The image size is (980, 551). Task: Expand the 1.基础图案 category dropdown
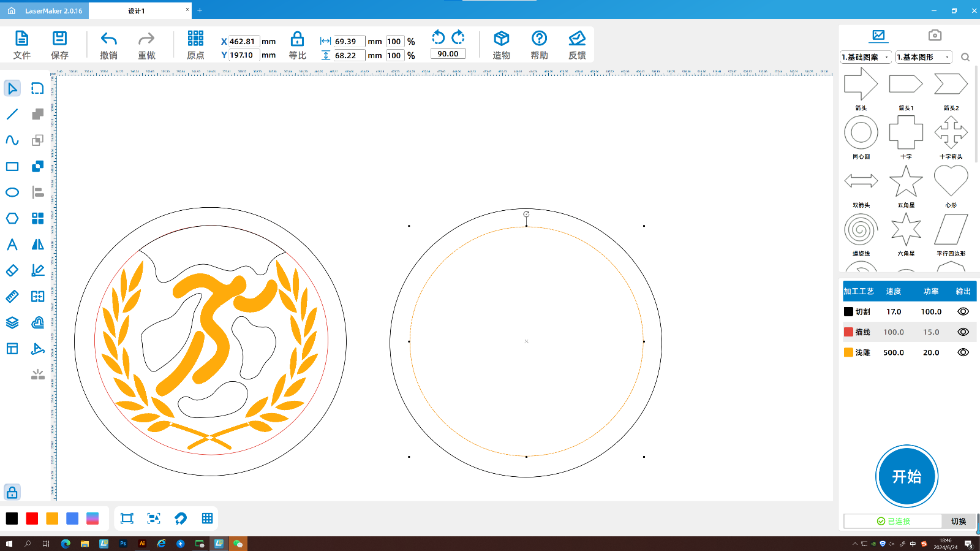coord(865,57)
